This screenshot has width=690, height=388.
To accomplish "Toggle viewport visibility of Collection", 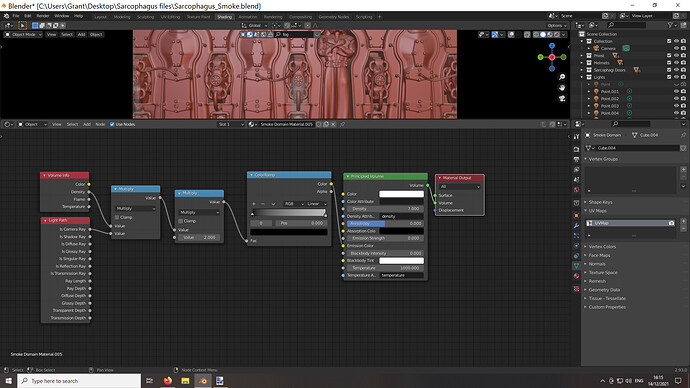I will pos(676,41).
